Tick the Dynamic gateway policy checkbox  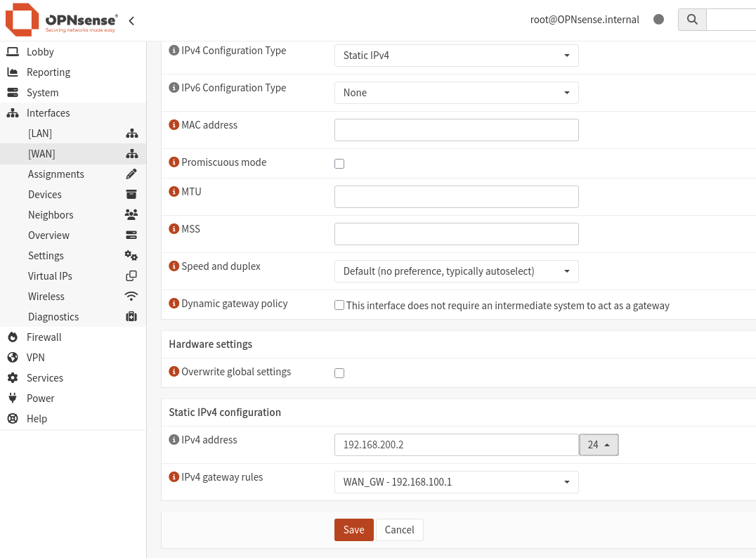click(x=339, y=305)
